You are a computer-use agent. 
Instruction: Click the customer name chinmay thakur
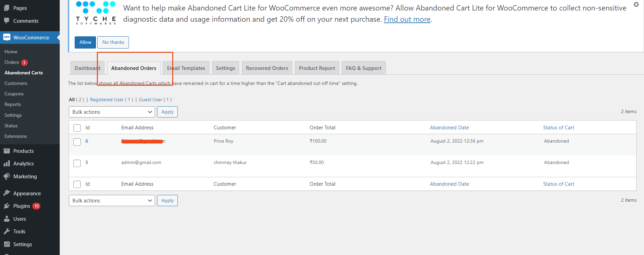pos(230,162)
